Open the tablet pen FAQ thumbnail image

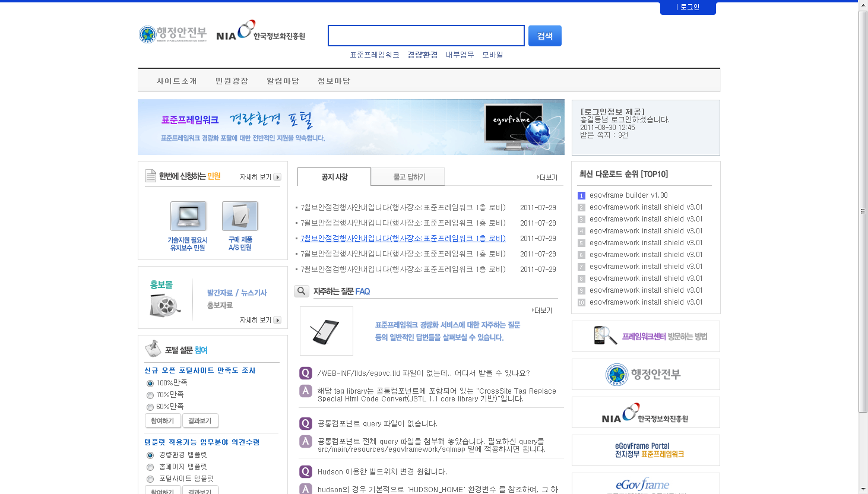pos(326,331)
